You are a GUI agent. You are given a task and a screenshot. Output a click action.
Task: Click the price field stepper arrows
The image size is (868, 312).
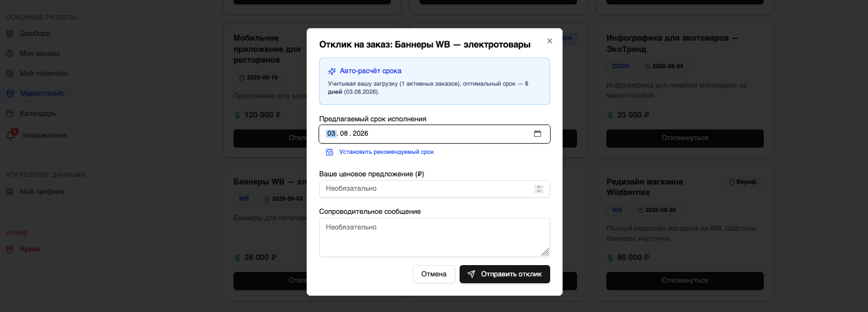pyautogui.click(x=539, y=189)
